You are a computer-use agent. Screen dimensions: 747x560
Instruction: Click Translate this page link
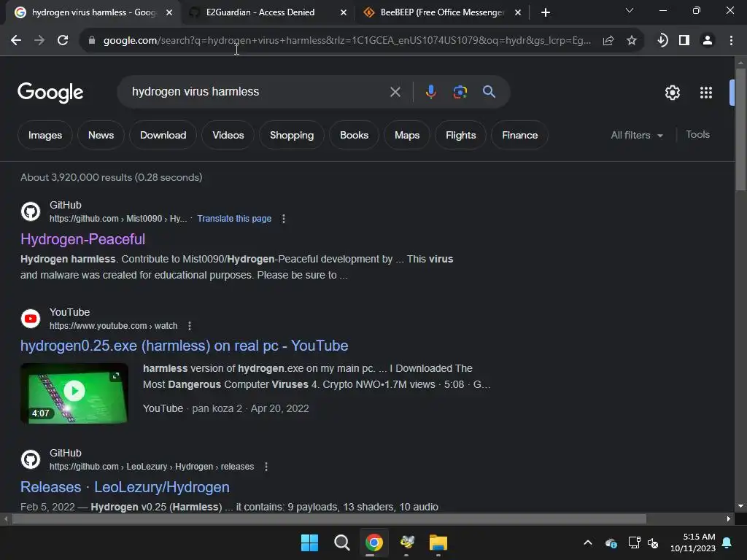point(234,219)
